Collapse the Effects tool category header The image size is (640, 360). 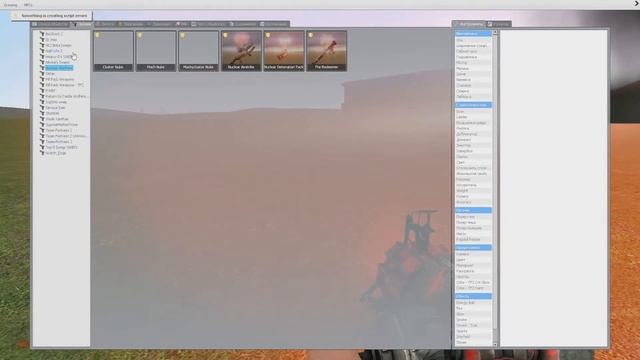coord(473,296)
